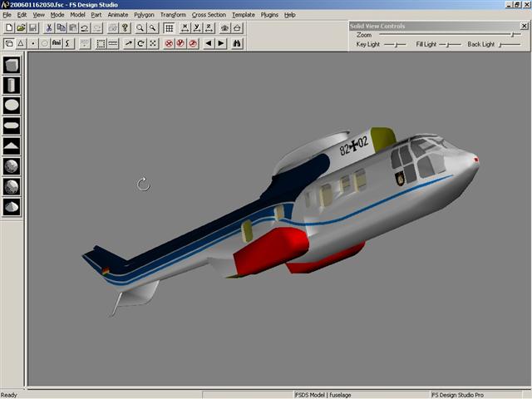Toggle the X axis lock button

(x=185, y=28)
